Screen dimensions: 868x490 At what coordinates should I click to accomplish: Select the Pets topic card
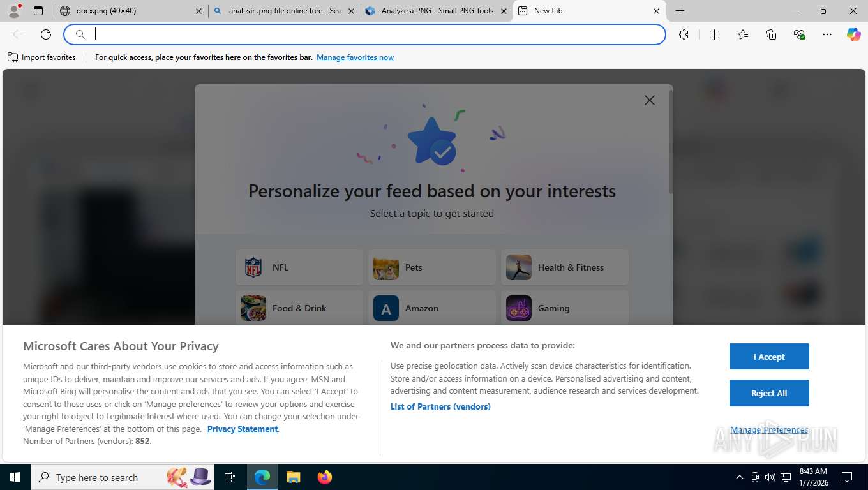432,267
